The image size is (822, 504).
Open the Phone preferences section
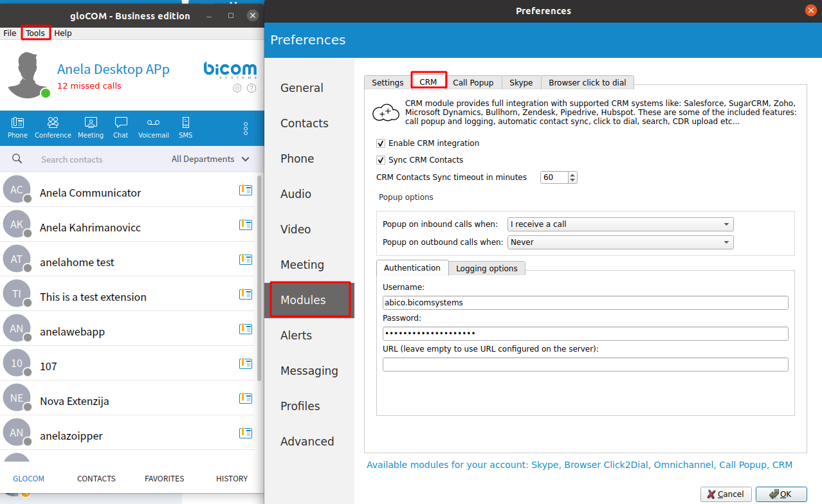click(309, 159)
